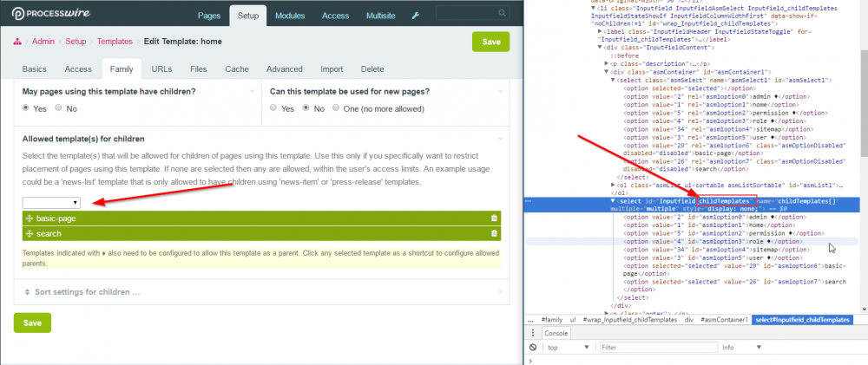The height and width of the screenshot is (365, 868).
Task: Focus the admin search input field
Action: 472,12
